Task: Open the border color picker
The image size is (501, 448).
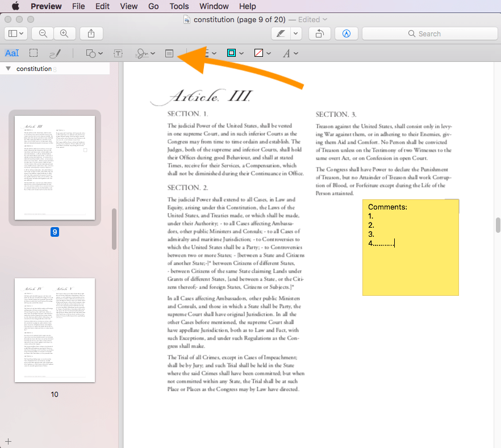Action: (235, 53)
